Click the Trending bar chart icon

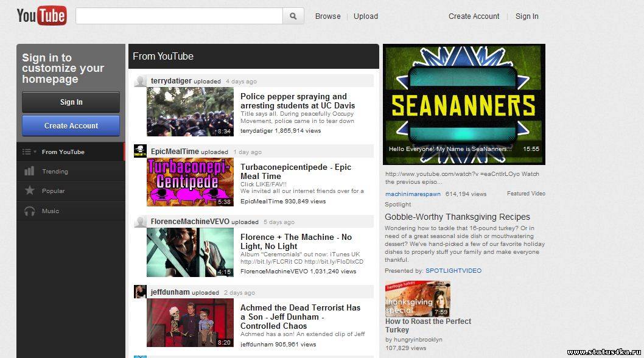[29, 171]
